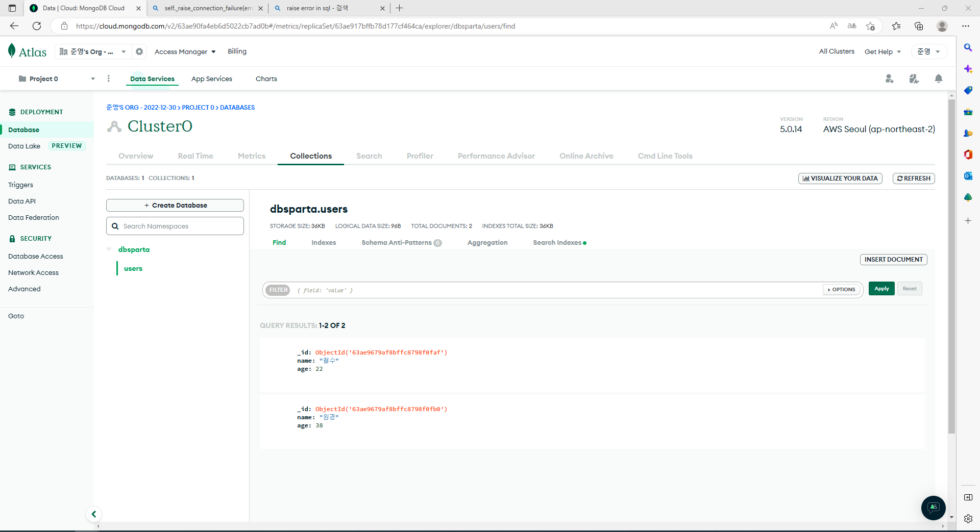Open the Indexes tab
The width and height of the screenshot is (980, 532).
click(324, 242)
